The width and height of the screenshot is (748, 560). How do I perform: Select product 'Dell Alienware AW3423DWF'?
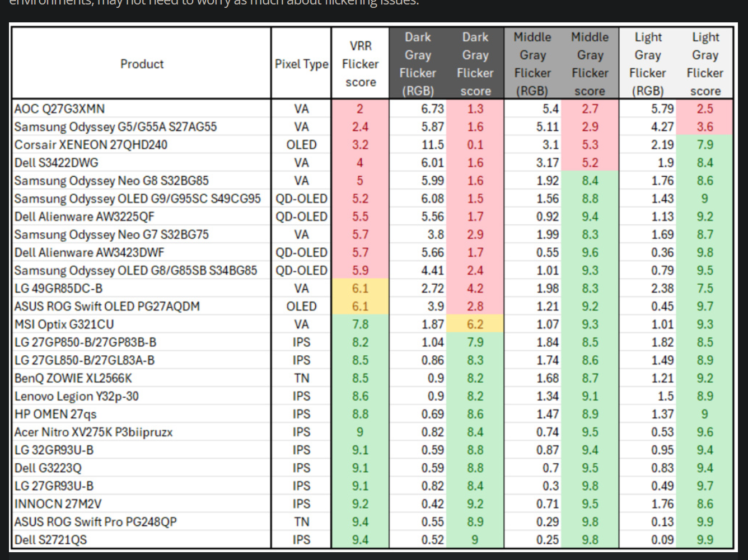tap(89, 252)
